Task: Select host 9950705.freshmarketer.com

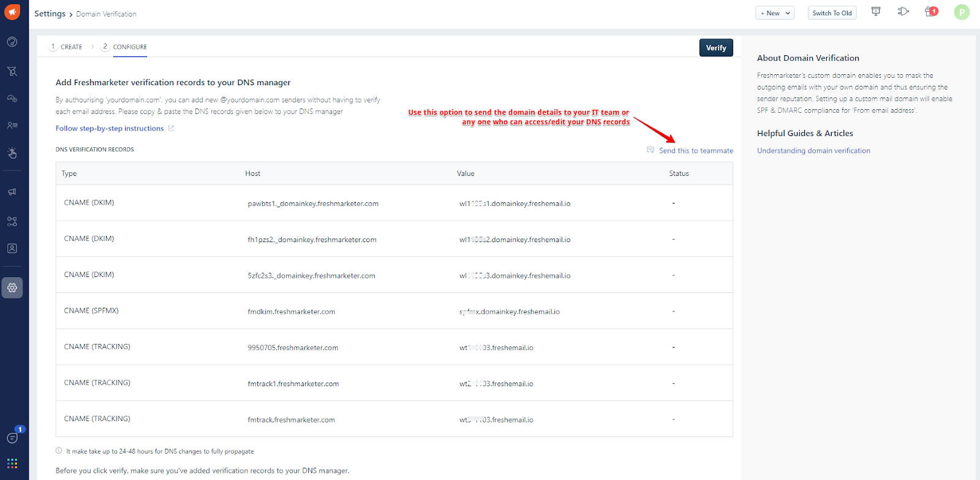Action: (x=293, y=348)
